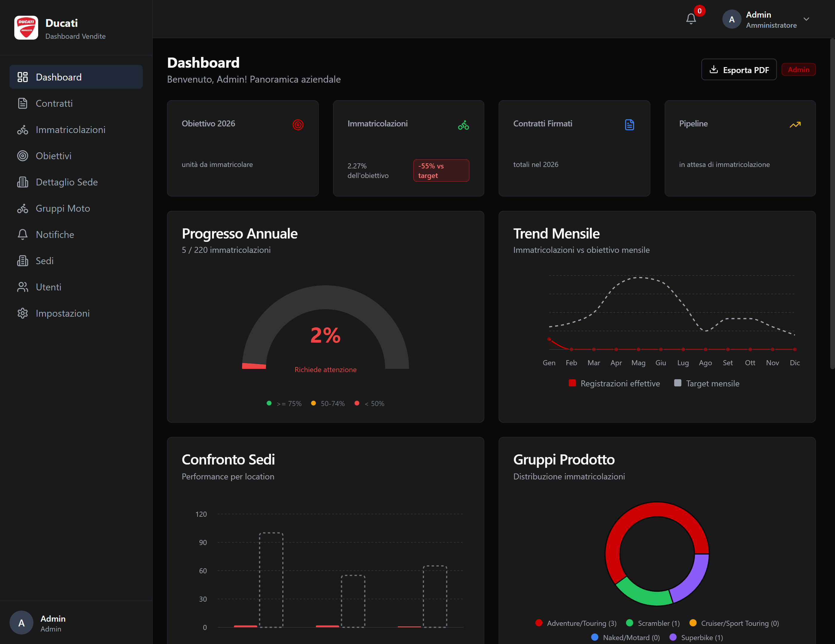Select Contratti in the navigation menu
The image size is (835, 644).
tap(54, 103)
